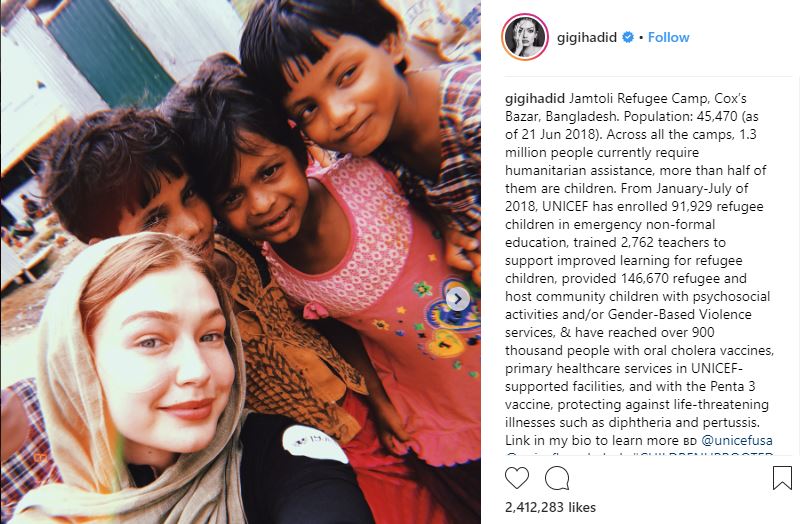View the 2,412,283 likes list
The height and width of the screenshot is (524, 800).
pyautogui.click(x=551, y=507)
